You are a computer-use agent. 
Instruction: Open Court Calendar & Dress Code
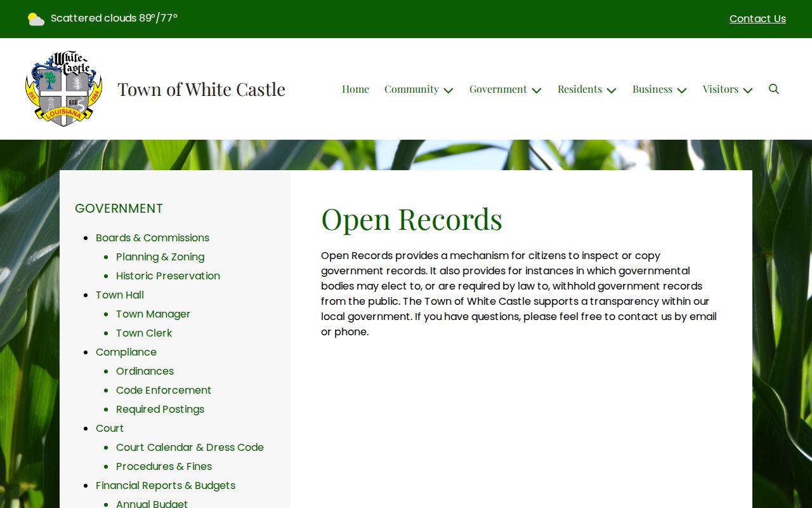tap(190, 447)
